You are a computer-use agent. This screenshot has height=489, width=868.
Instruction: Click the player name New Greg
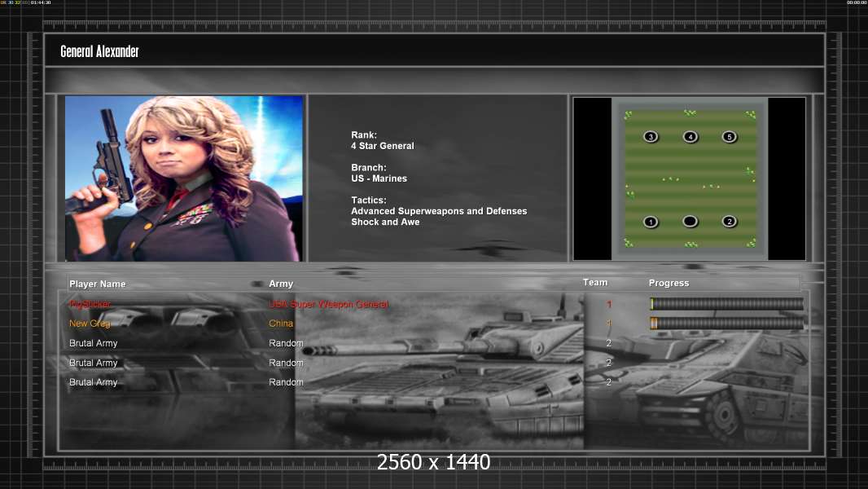coord(90,324)
